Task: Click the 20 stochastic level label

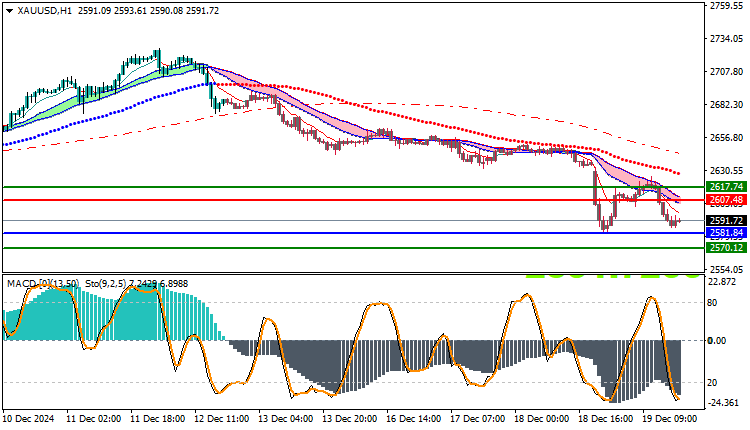Action: (712, 383)
